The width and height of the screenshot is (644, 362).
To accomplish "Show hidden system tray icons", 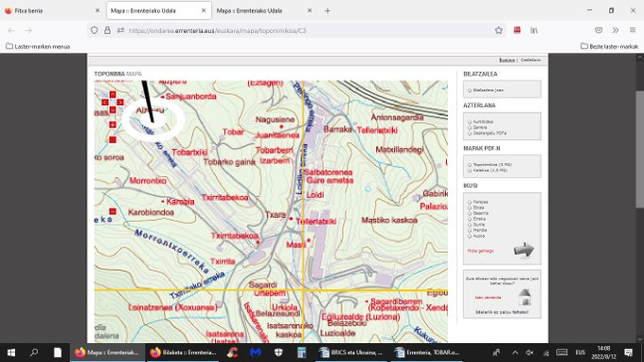I will tap(515, 353).
